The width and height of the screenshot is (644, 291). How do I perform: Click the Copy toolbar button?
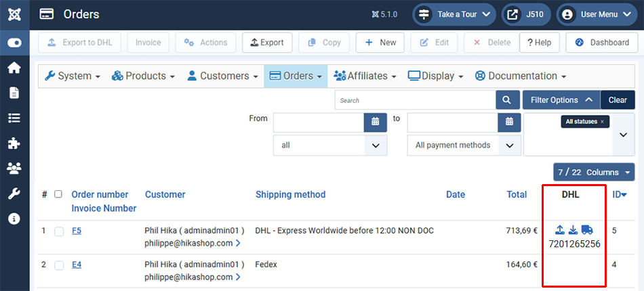pos(324,43)
